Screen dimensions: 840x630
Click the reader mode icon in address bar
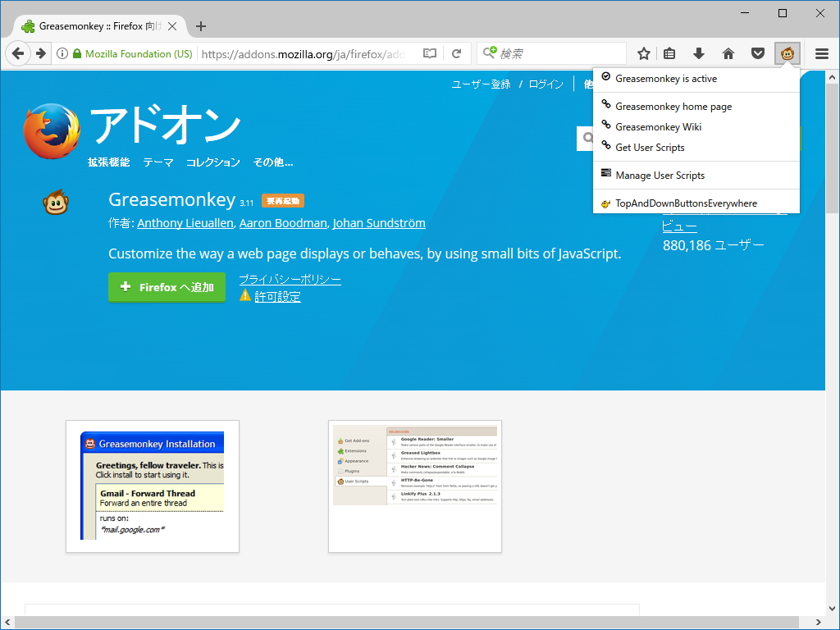(429, 52)
